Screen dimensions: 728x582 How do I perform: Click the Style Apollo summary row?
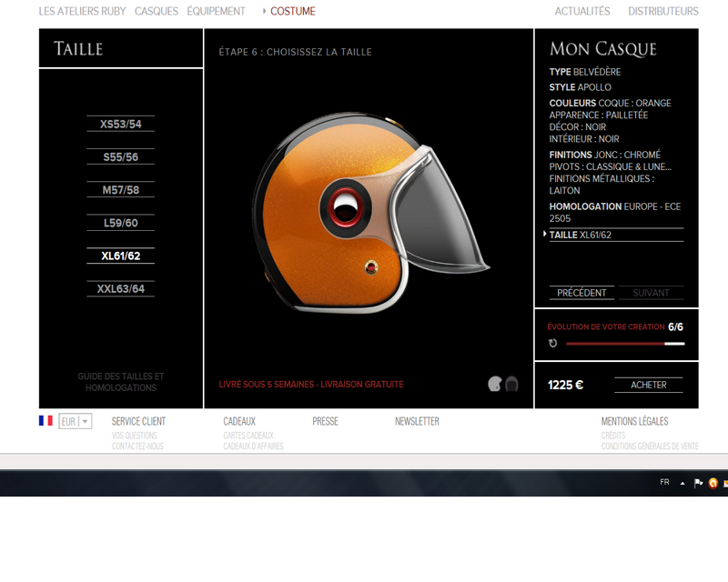pyautogui.click(x=581, y=87)
